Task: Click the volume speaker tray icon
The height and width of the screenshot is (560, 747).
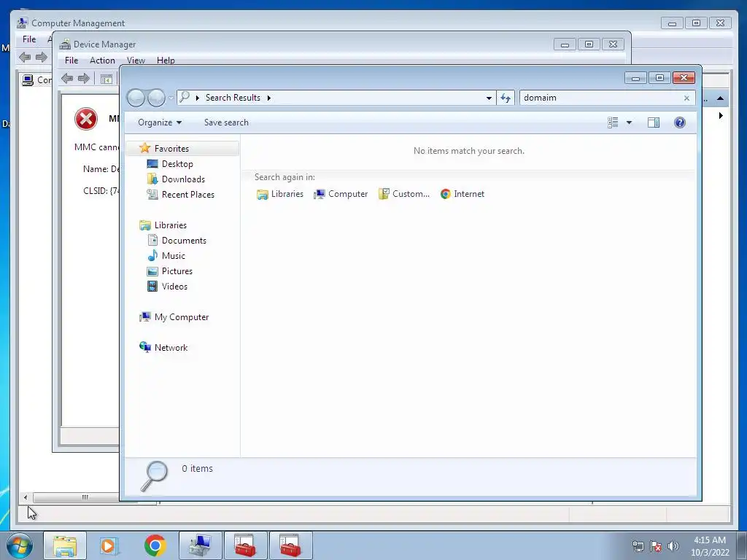Action: pos(673,546)
